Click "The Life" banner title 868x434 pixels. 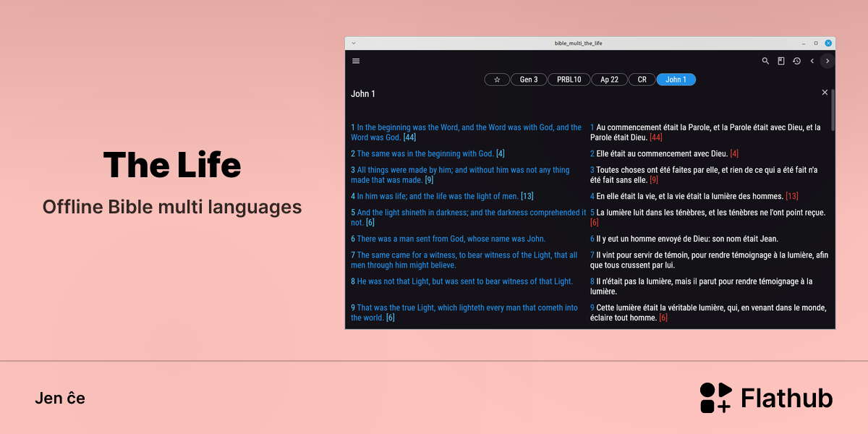point(172,165)
